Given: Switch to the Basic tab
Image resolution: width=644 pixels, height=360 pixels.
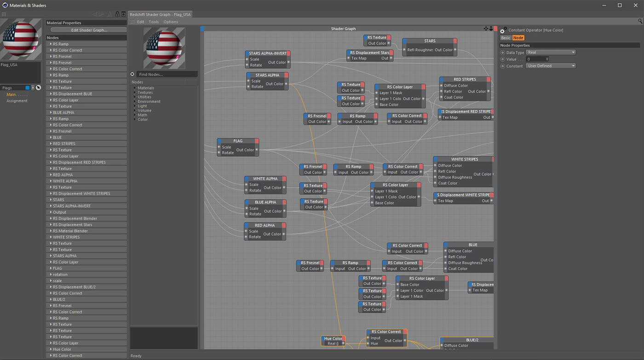Looking at the screenshot, I should [x=506, y=38].
